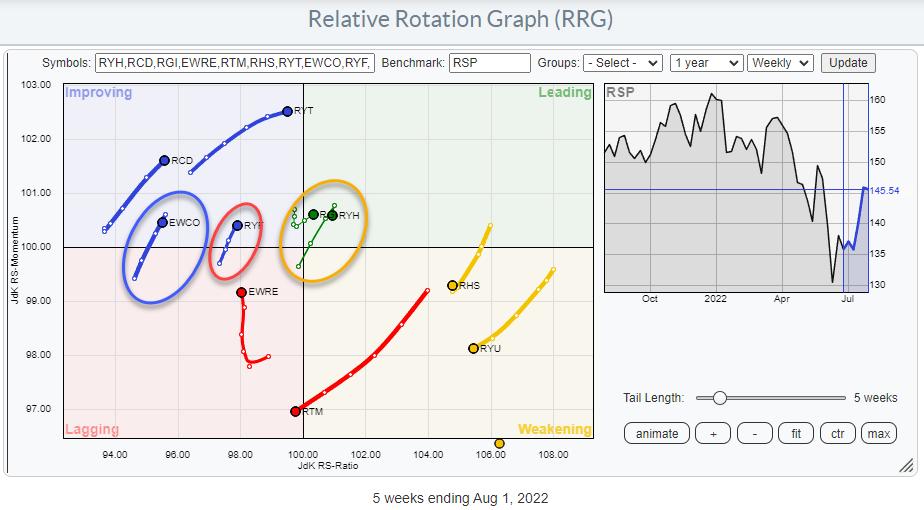Click the Benchmark RSP input field

click(x=490, y=62)
